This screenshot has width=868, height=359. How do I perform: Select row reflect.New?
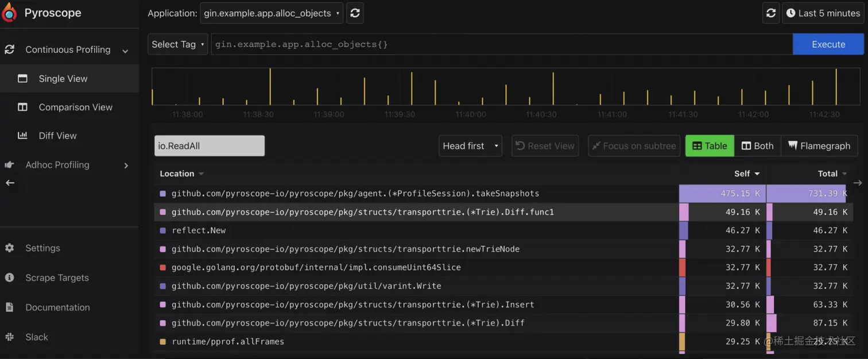[503, 230]
